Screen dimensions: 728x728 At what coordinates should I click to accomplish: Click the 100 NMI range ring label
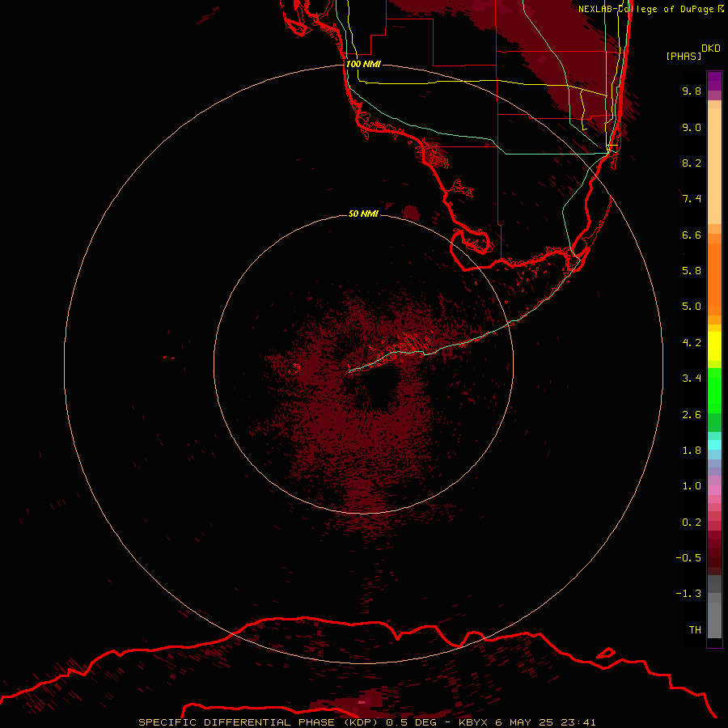[363, 64]
